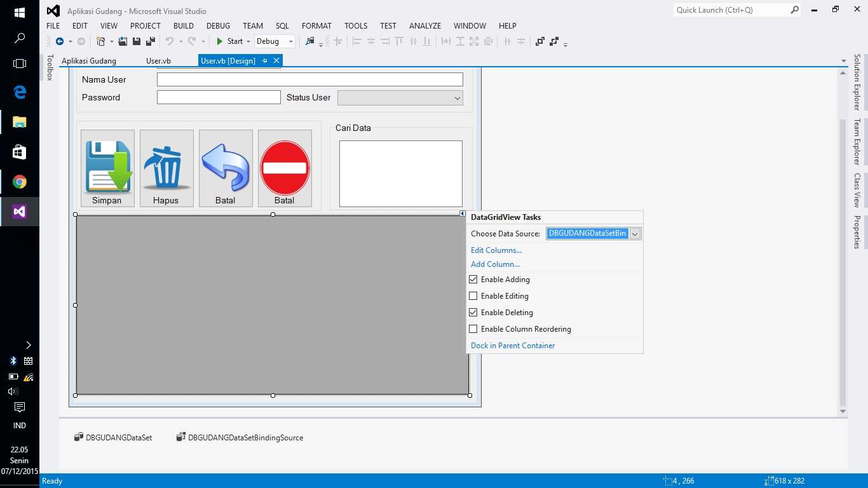Switch to the Aplikasi Gudang tab
Image resolution: width=868 pixels, height=488 pixels.
[89, 61]
